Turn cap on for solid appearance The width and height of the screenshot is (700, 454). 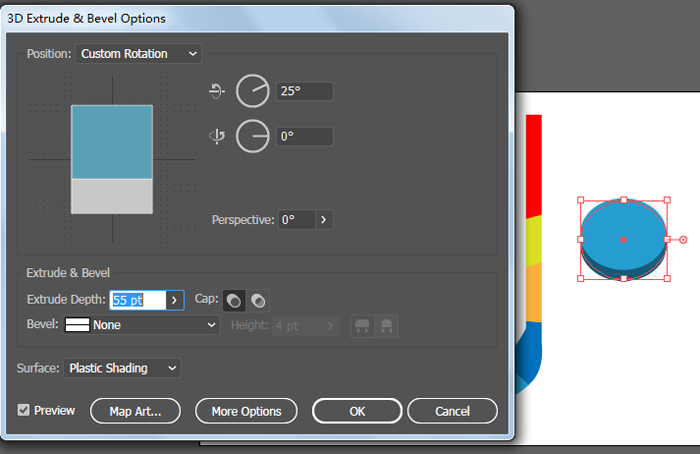[233, 299]
